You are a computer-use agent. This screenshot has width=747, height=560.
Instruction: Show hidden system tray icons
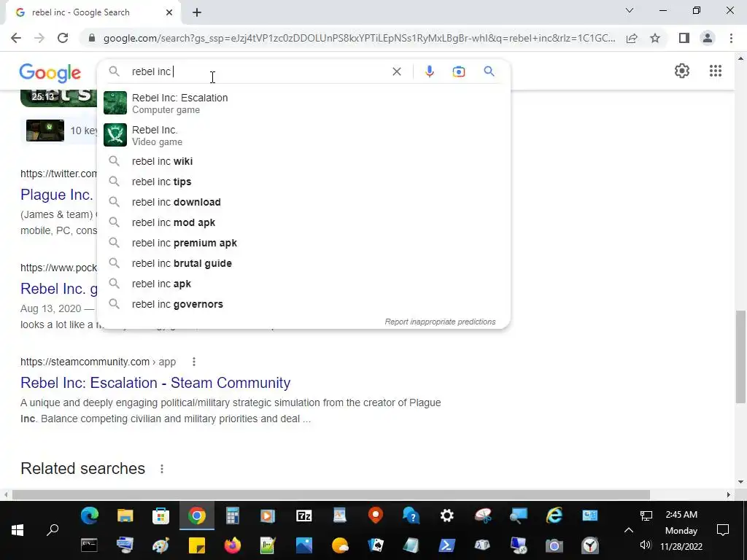pos(629,530)
